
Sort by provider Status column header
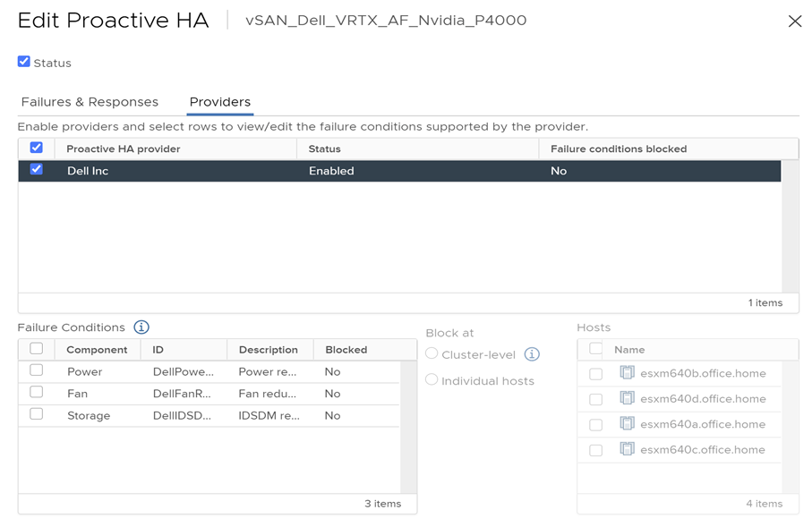[x=325, y=149]
